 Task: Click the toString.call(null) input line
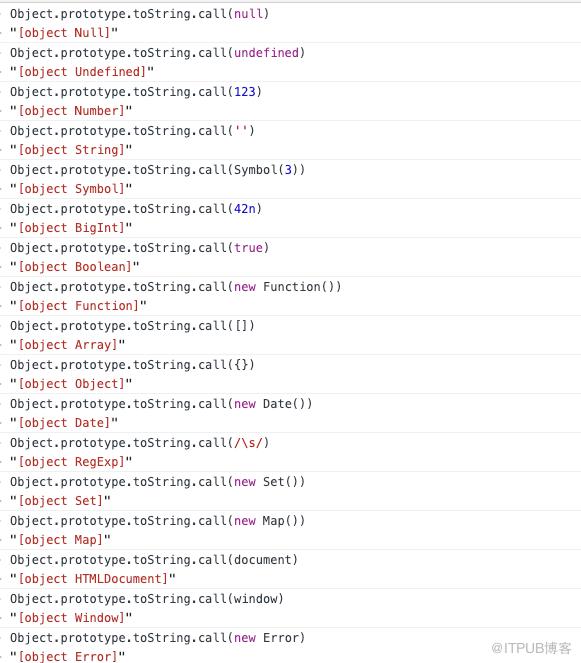coord(140,14)
